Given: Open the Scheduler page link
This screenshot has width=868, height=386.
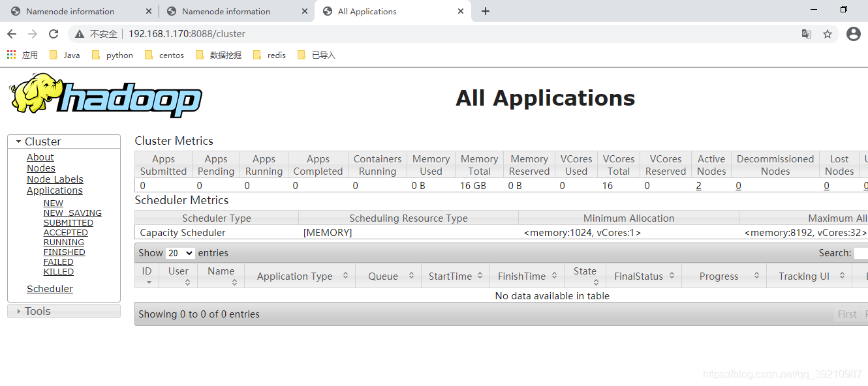Looking at the screenshot, I should click(50, 289).
